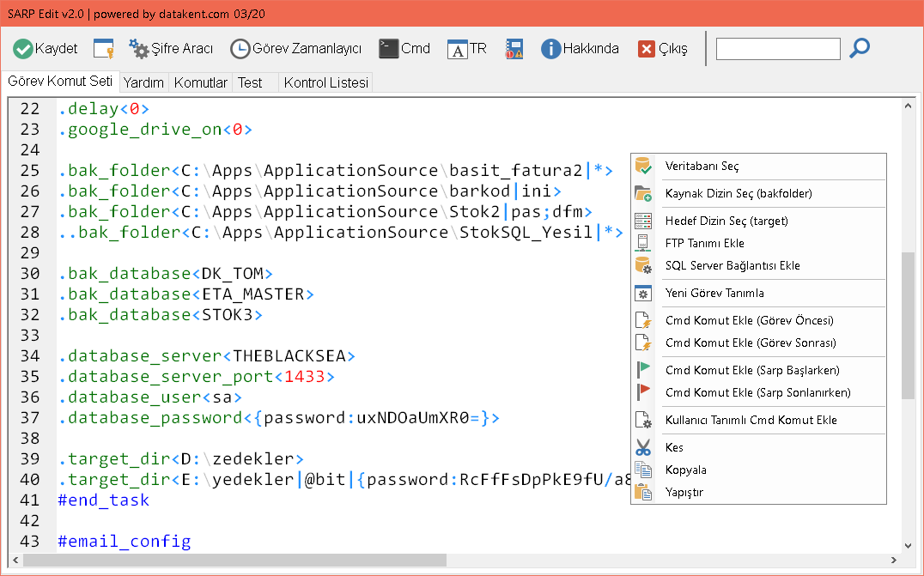Image resolution: width=924 pixels, height=576 pixels.
Task: Click the FTP server icon in the menu
Action: [x=643, y=243]
